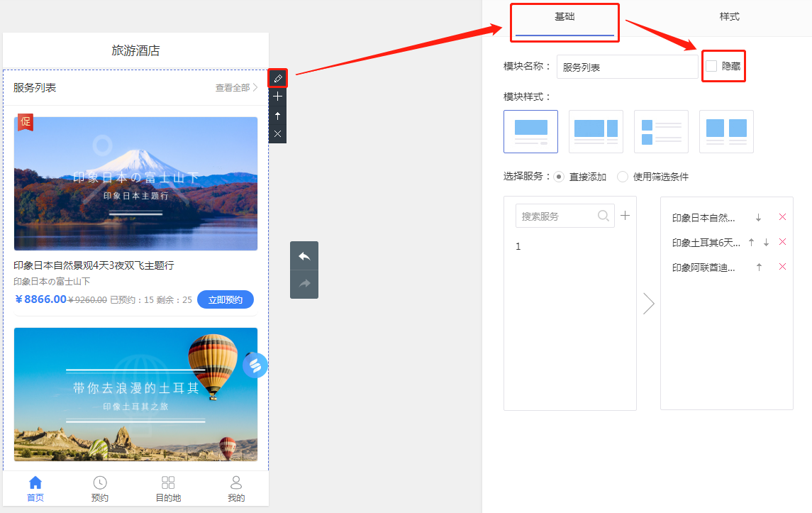812x513 pixels.
Task: Click the 立即预约 reservation button
Action: pos(226,299)
